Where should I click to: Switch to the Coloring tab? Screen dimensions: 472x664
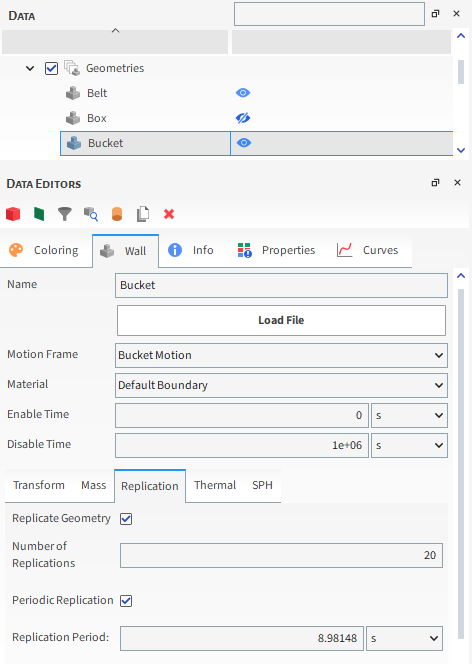click(x=44, y=250)
